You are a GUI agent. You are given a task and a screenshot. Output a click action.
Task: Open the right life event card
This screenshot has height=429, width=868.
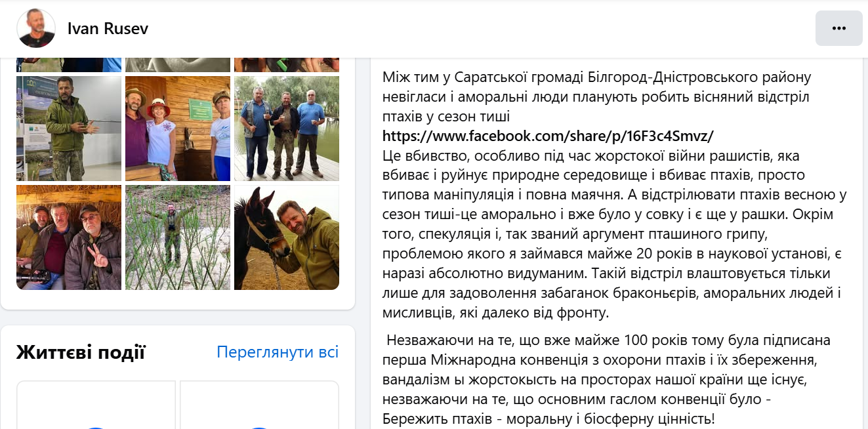click(x=259, y=405)
